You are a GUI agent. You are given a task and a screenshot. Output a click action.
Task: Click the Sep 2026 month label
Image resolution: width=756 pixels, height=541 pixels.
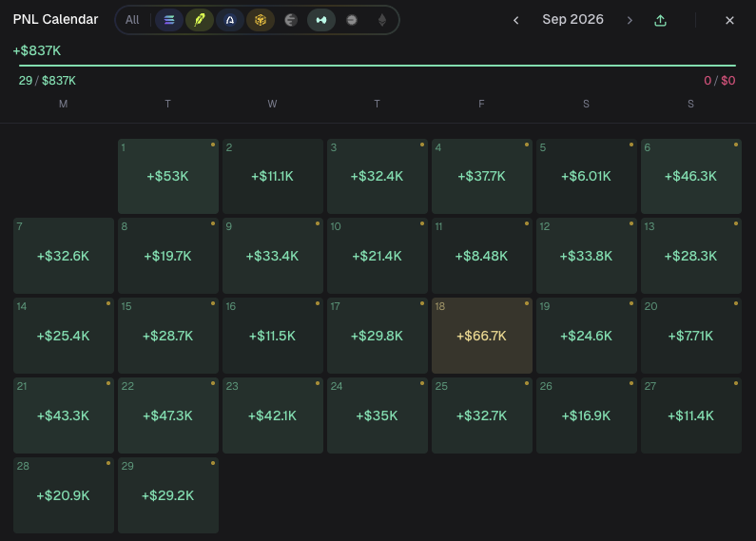[572, 19]
